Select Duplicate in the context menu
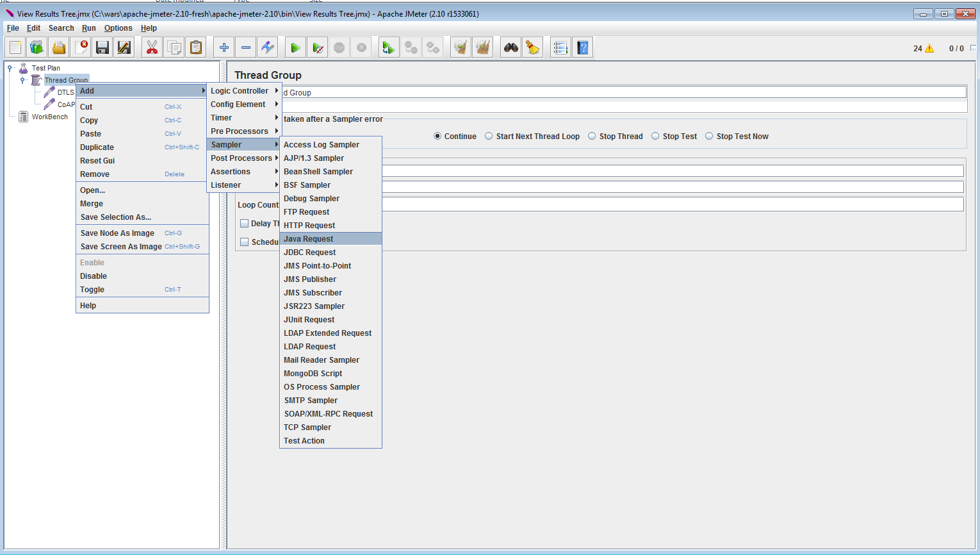 pos(142,147)
